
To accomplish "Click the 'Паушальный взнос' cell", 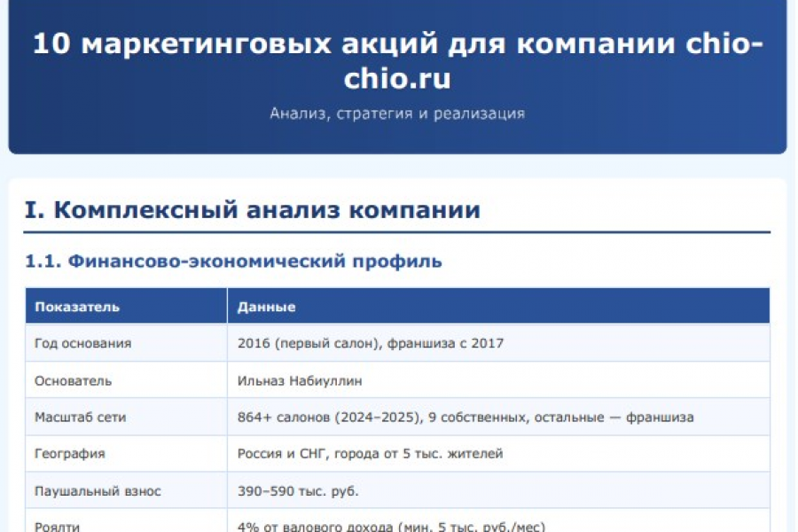I will pyautogui.click(x=126, y=490).
